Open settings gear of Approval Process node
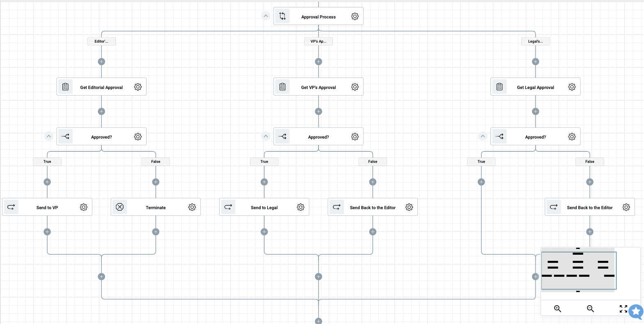Viewport: 644px width, 324px height. pyautogui.click(x=355, y=16)
